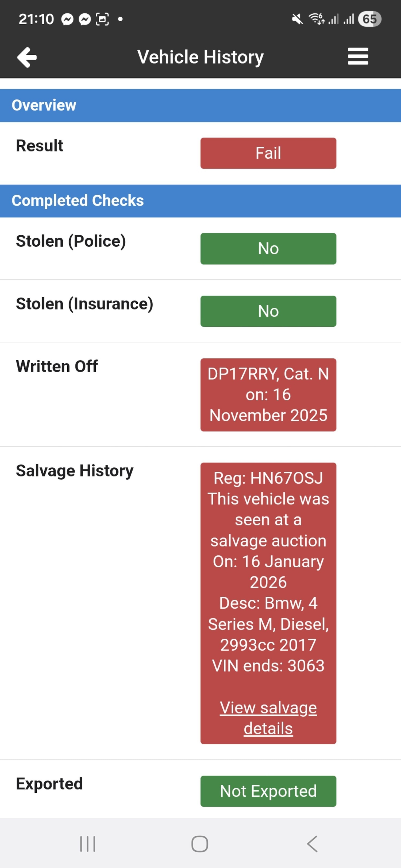This screenshot has height=868, width=401.
Task: Open the hamburger menu
Action: coord(358,56)
